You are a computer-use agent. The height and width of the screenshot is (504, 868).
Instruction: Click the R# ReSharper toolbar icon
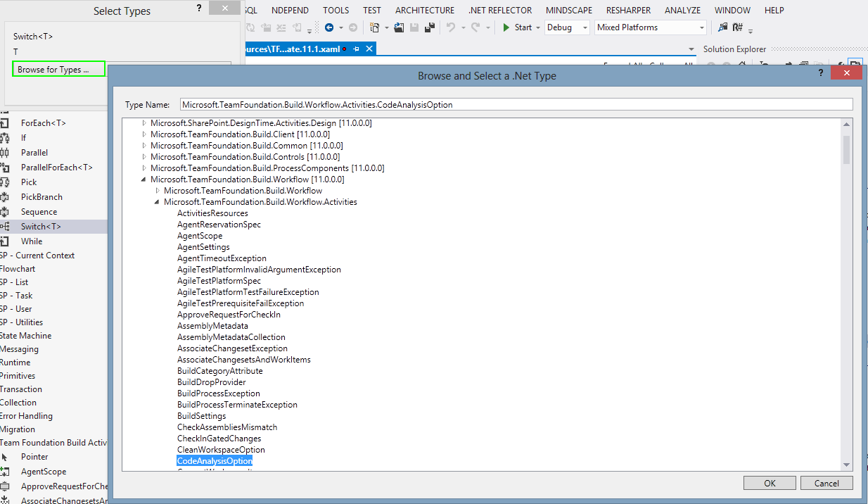coord(738,27)
